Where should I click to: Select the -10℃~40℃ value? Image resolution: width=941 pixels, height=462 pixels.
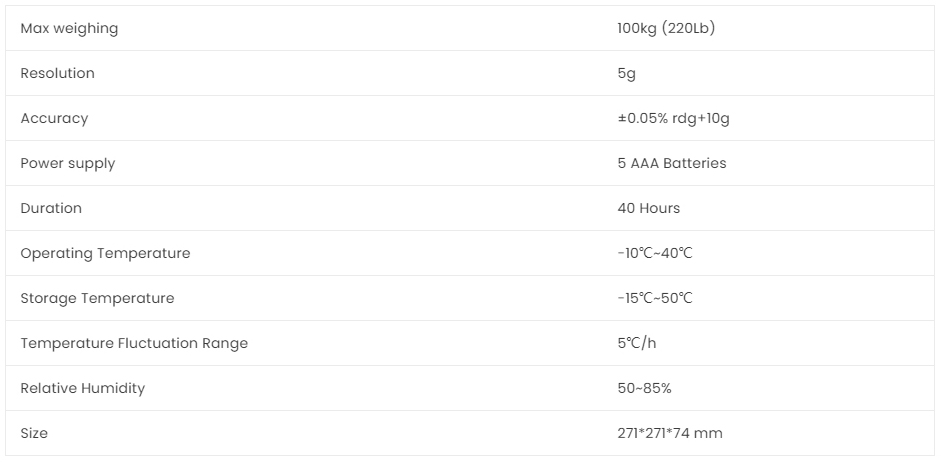(655, 253)
